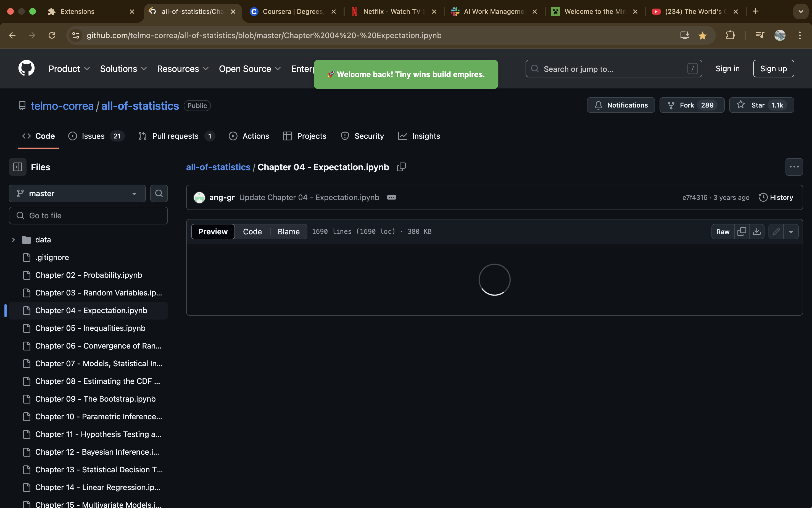Switch to Preview view toggle

[213, 232]
